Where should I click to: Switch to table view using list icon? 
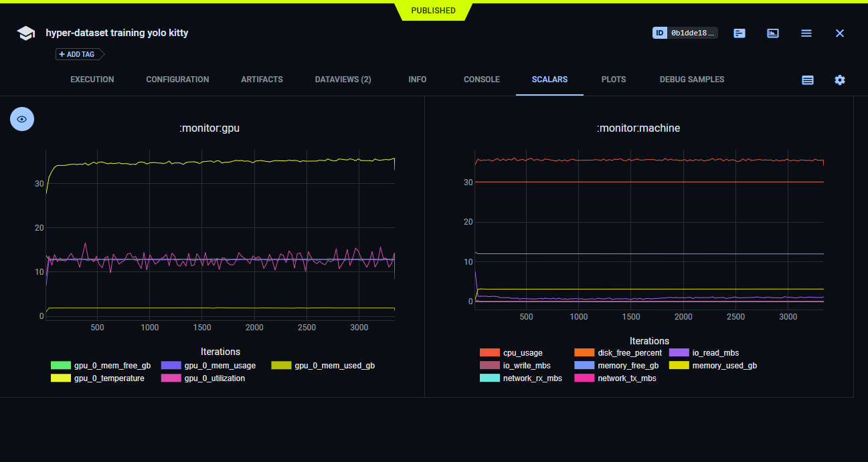tap(808, 80)
